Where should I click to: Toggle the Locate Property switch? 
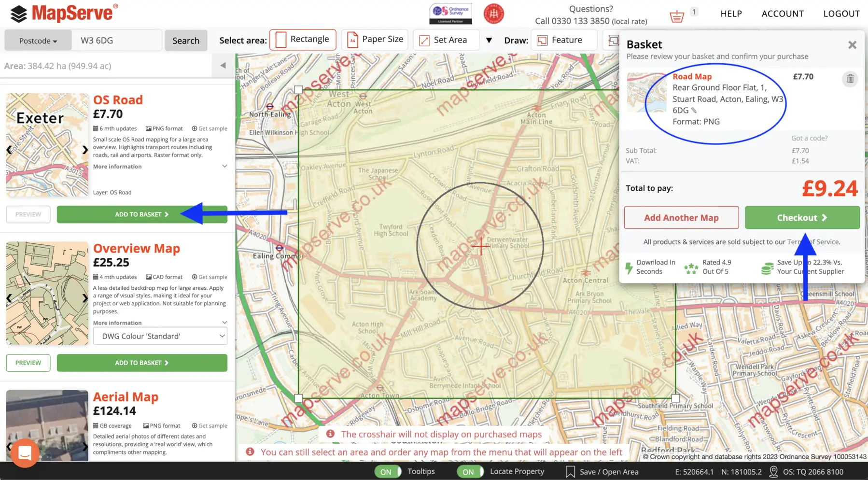pyautogui.click(x=470, y=472)
